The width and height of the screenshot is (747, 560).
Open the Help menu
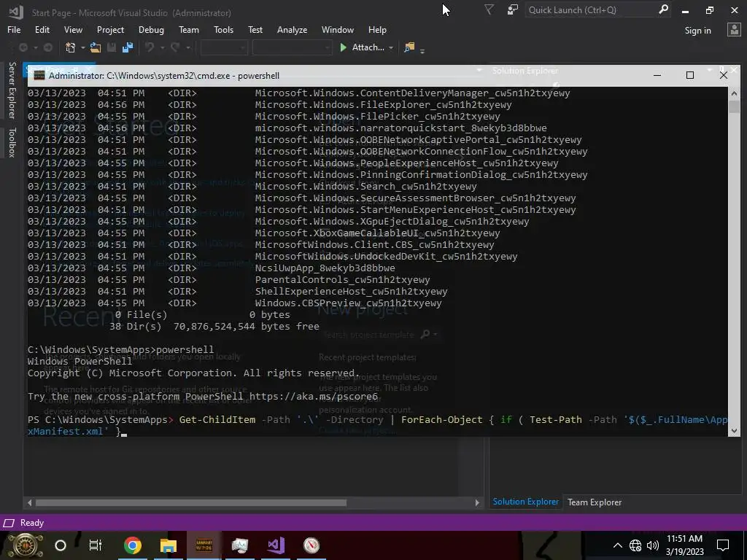tap(377, 29)
